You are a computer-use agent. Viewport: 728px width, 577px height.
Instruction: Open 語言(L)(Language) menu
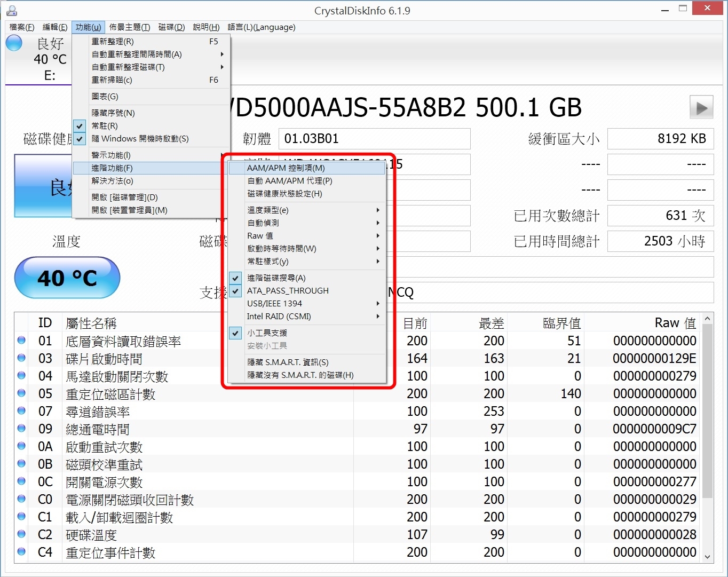pos(262,27)
